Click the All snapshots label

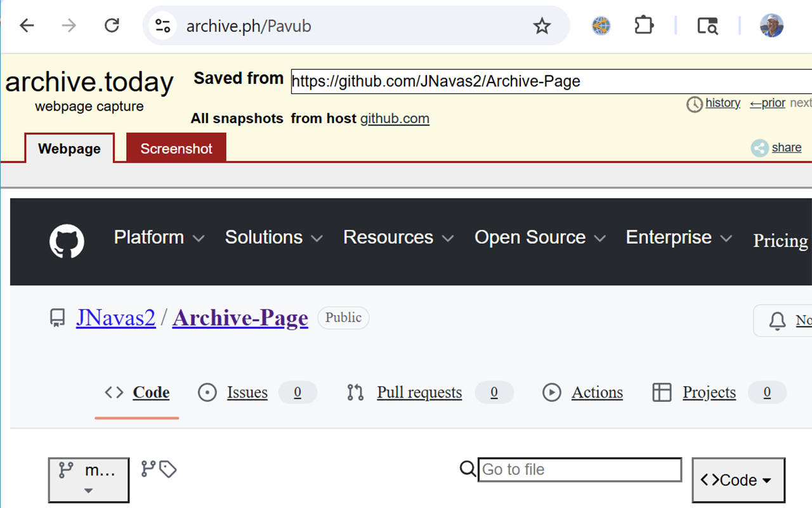(x=237, y=119)
